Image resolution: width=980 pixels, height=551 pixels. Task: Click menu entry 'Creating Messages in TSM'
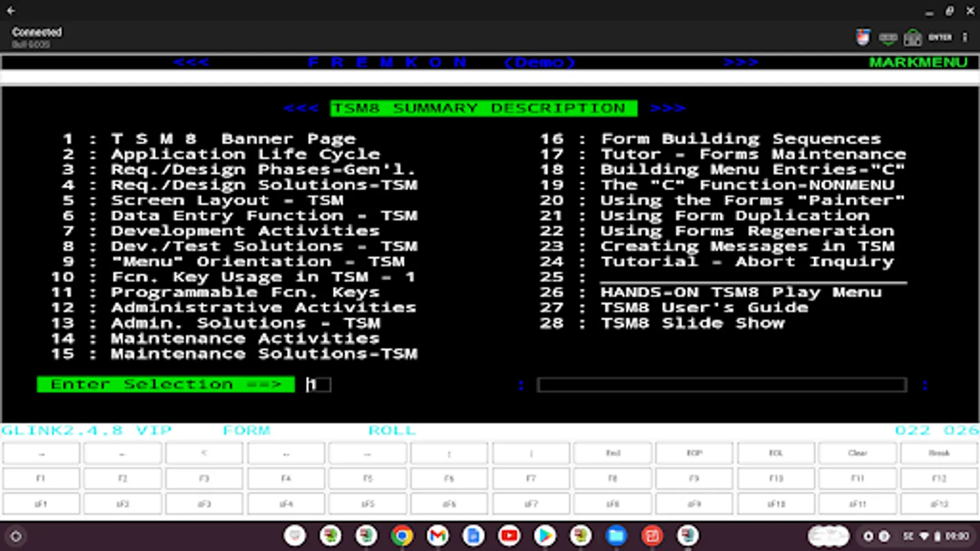747,246
